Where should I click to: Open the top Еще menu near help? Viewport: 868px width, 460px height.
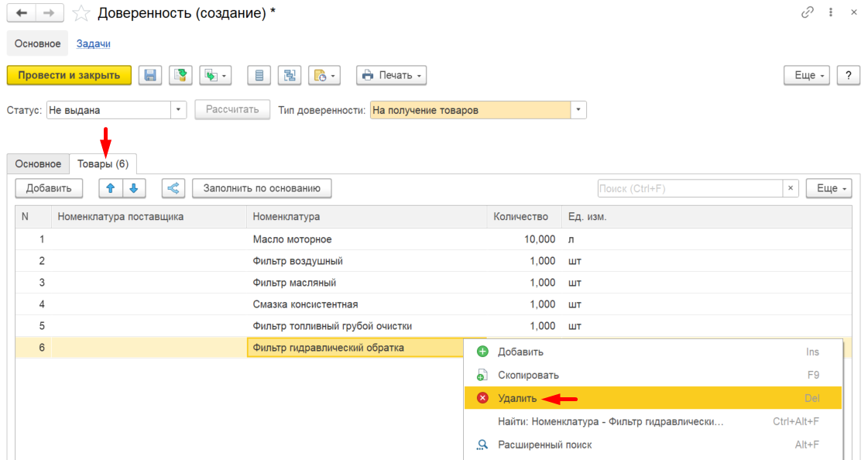[807, 75]
